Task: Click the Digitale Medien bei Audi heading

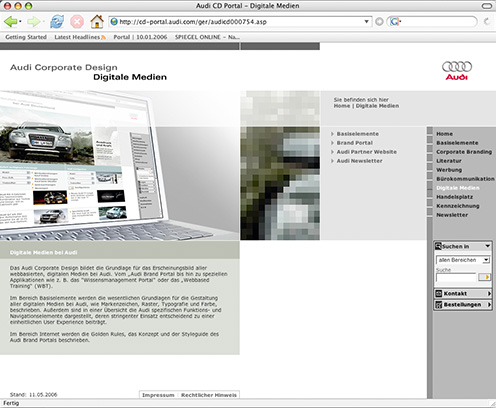Action: click(x=43, y=252)
